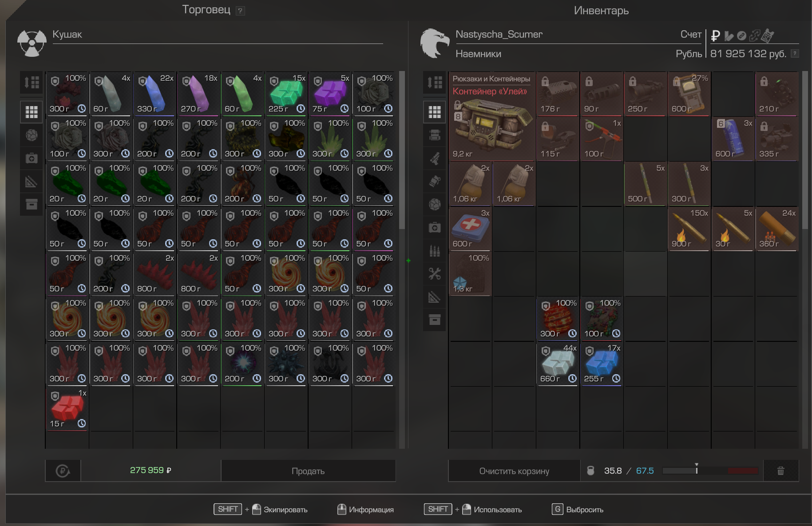This screenshot has height=526, width=812.
Task: Filter trader items by storage box category
Action: pyautogui.click(x=32, y=204)
